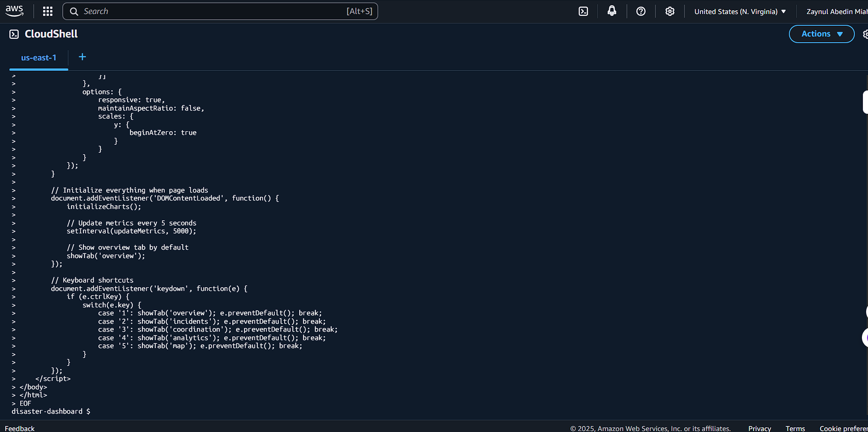Switch to the us-east-1 terminal tab
Viewport: 868px width, 432px height.
click(39, 58)
